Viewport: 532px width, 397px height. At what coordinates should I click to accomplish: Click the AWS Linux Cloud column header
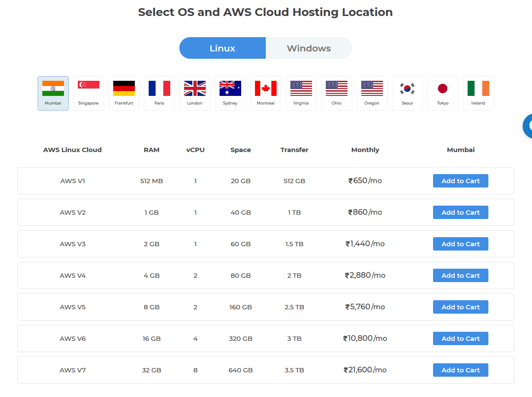[73, 150]
